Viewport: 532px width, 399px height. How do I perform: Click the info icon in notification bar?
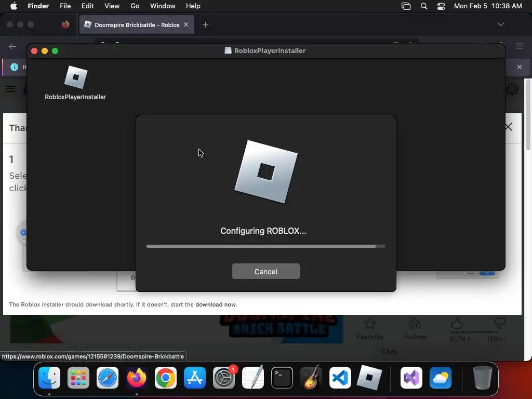click(x=14, y=67)
